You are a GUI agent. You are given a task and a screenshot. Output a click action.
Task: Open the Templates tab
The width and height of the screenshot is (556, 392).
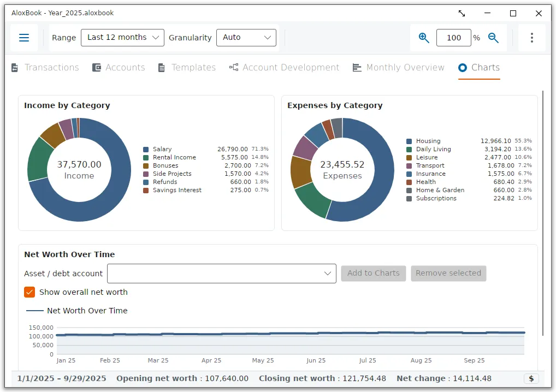pos(193,67)
